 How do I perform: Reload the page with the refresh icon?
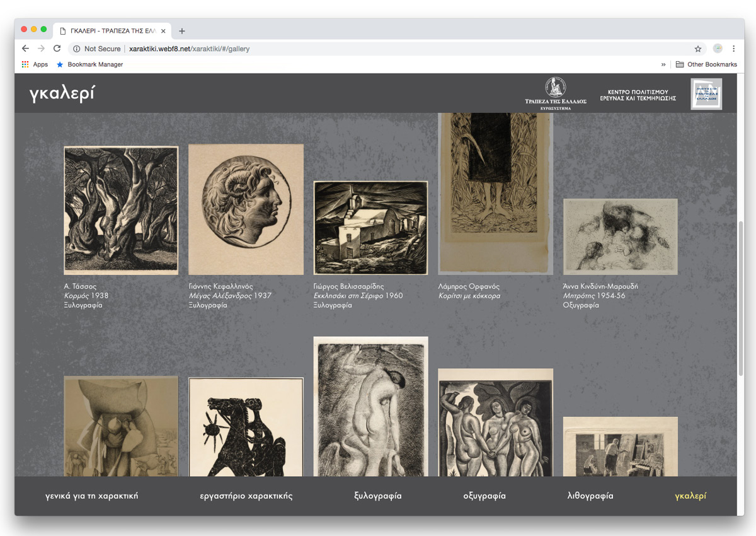click(57, 49)
